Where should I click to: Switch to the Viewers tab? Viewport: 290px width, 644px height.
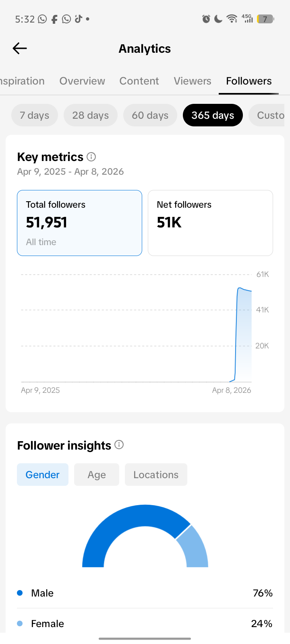click(193, 81)
